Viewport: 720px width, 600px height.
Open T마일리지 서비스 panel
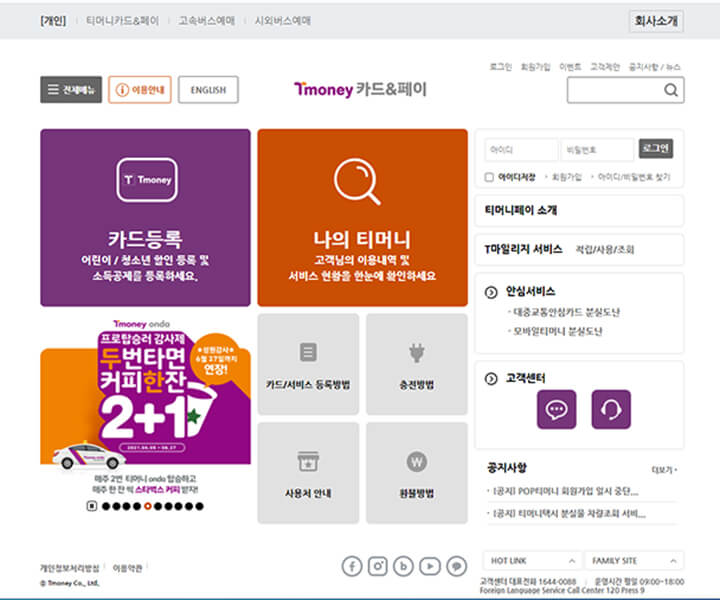(579, 249)
